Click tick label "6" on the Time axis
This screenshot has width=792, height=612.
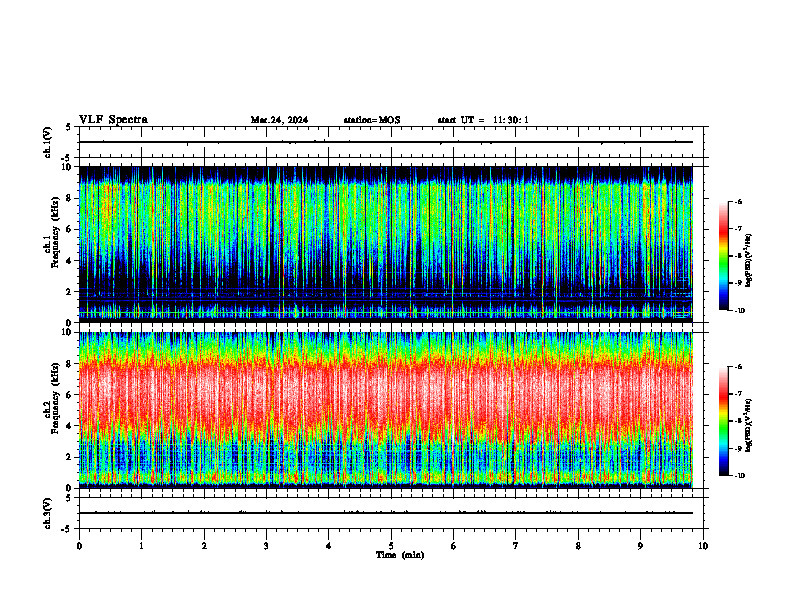(454, 546)
